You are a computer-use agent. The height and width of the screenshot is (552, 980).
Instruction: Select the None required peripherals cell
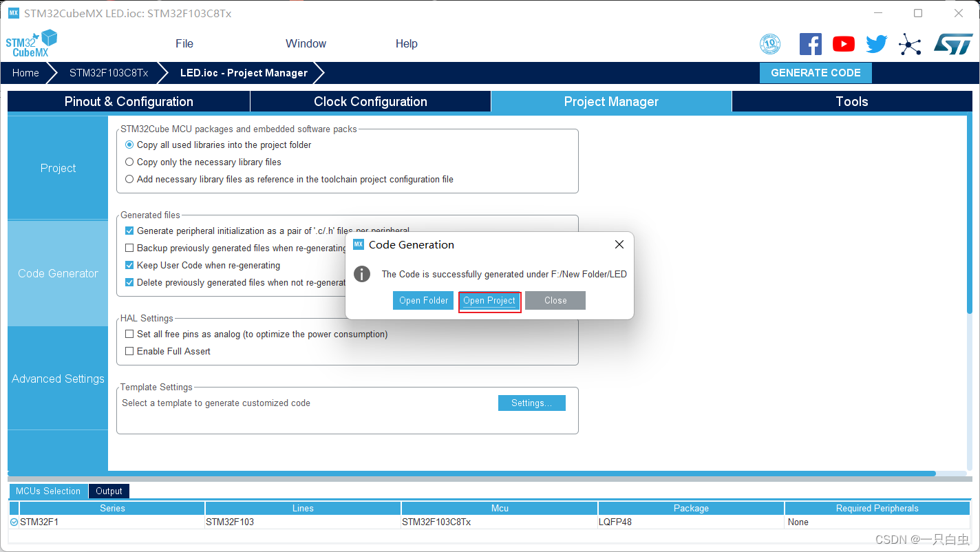point(877,522)
